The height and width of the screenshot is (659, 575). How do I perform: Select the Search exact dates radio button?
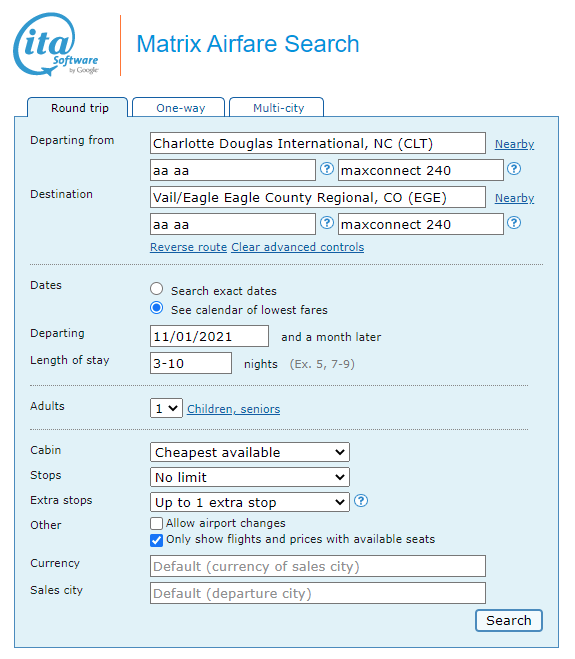tap(156, 289)
